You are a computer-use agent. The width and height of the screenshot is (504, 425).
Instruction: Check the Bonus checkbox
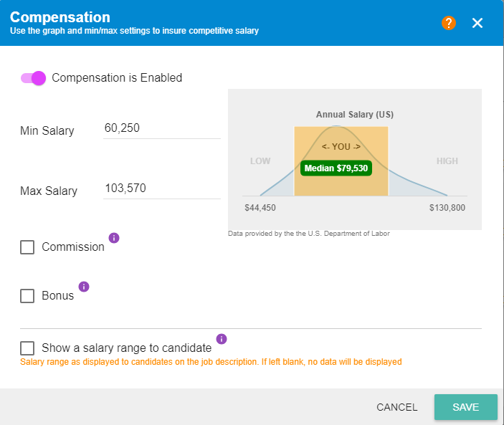tap(27, 295)
